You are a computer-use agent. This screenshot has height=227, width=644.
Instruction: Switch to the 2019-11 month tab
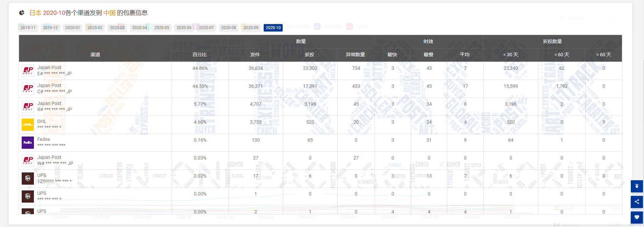(x=28, y=28)
